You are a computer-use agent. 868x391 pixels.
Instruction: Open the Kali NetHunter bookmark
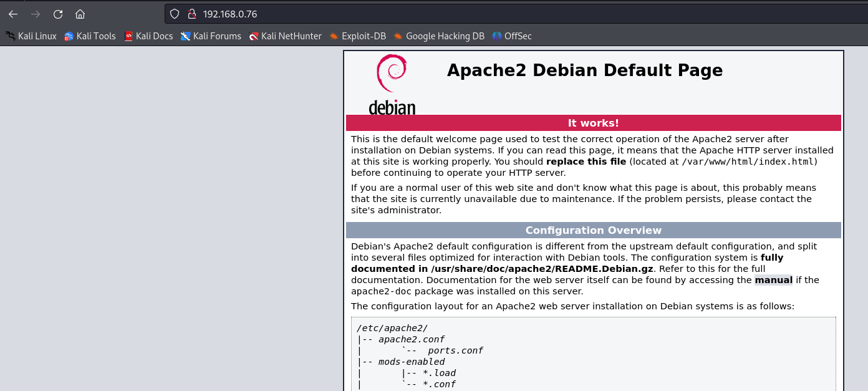285,36
